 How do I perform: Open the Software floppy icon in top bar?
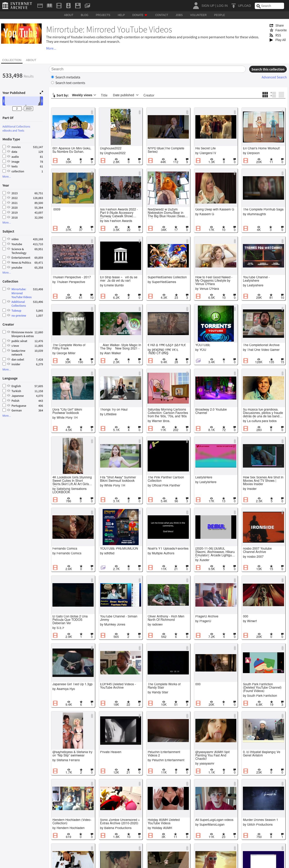tap(78, 5)
